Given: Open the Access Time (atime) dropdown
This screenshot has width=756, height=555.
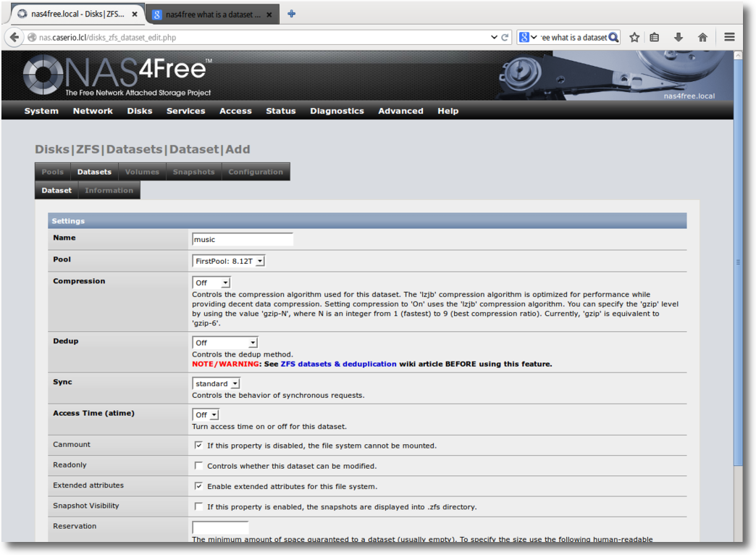Looking at the screenshot, I should (x=206, y=415).
